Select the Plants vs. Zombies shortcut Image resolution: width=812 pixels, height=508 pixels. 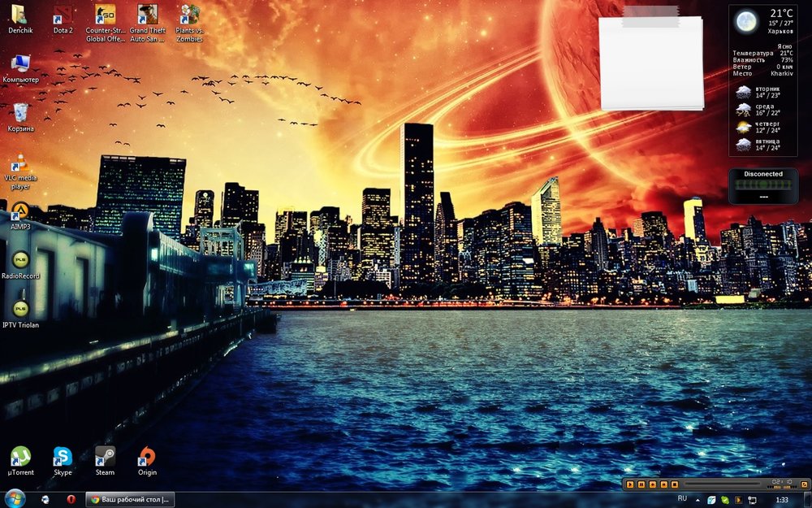tap(189, 16)
